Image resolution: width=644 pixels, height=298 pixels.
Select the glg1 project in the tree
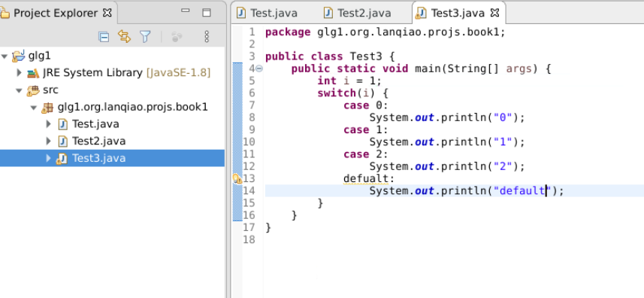39,56
